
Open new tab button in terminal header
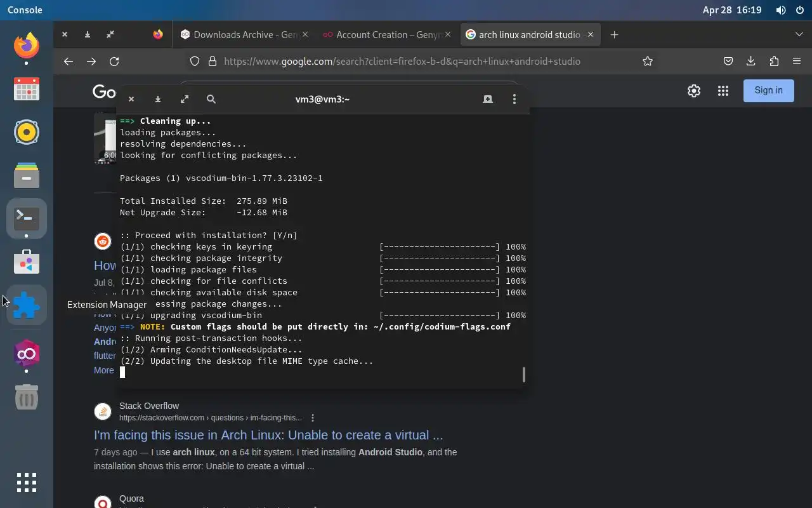[488, 99]
